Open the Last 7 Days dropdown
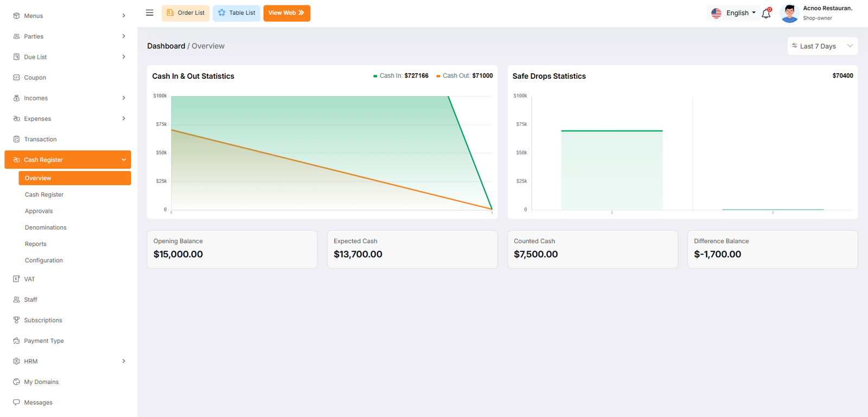This screenshot has height=417, width=868. click(x=822, y=46)
